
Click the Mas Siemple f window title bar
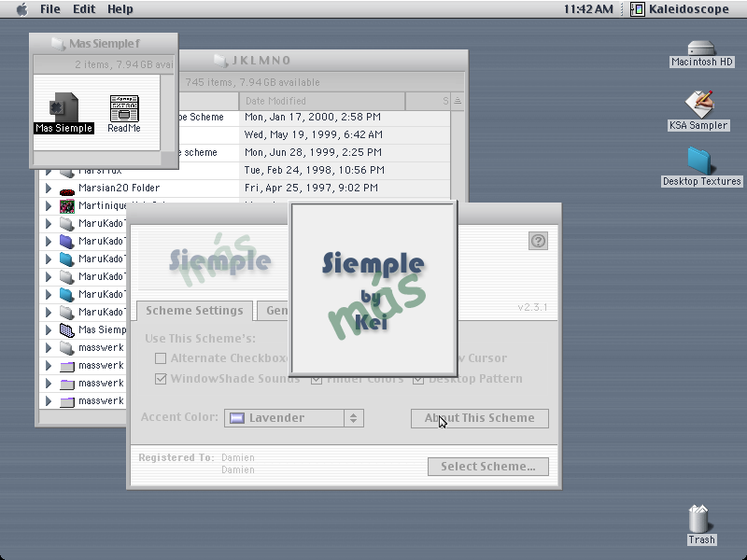(x=104, y=44)
